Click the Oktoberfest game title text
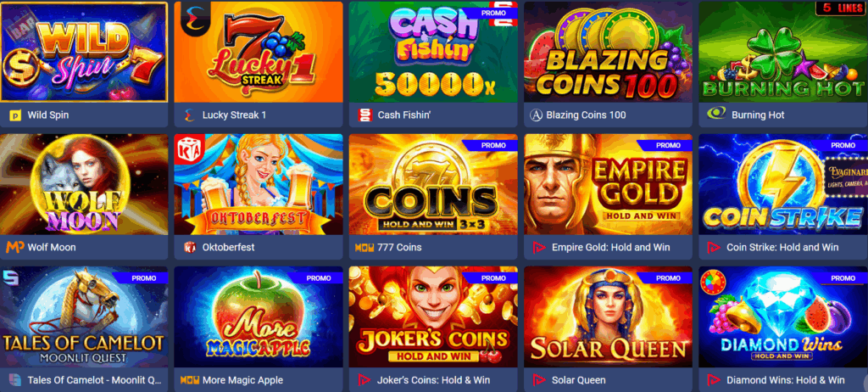 [x=229, y=247]
